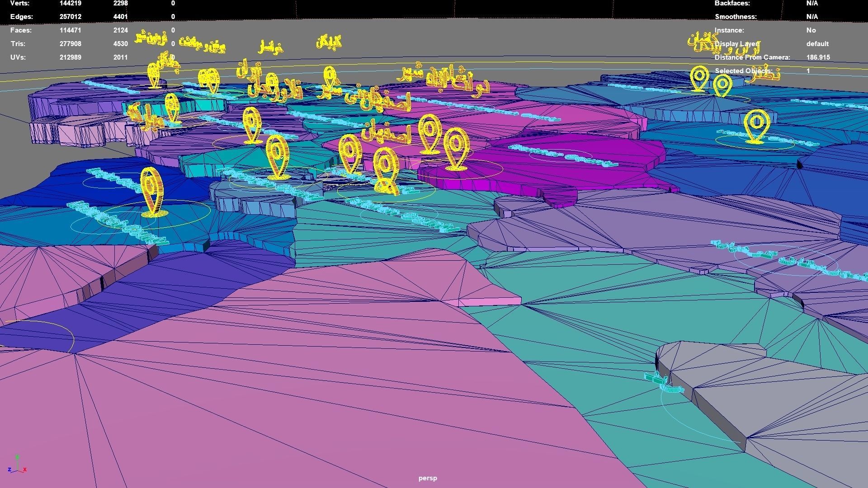Select the yellow اصفهان 3D text object
This screenshot has height=488, width=868.
point(387,134)
